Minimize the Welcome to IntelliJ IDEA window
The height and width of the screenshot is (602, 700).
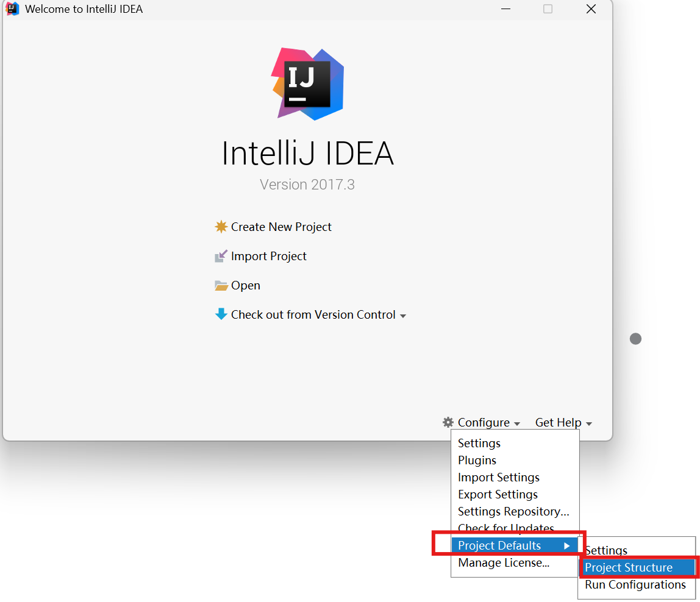tap(506, 9)
